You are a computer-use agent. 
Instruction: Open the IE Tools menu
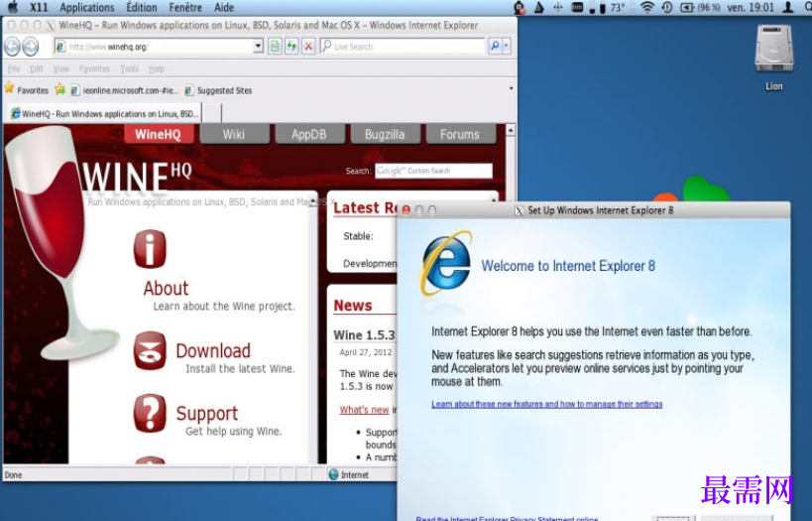coord(130,68)
